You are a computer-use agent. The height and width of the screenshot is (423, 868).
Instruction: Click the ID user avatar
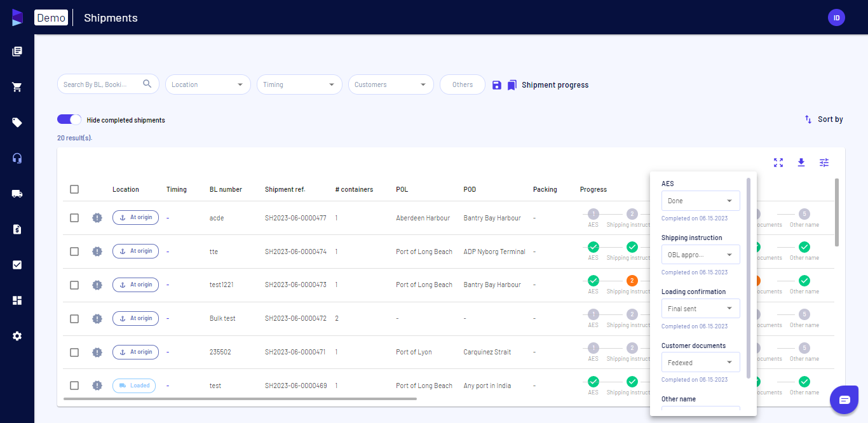[836, 18]
